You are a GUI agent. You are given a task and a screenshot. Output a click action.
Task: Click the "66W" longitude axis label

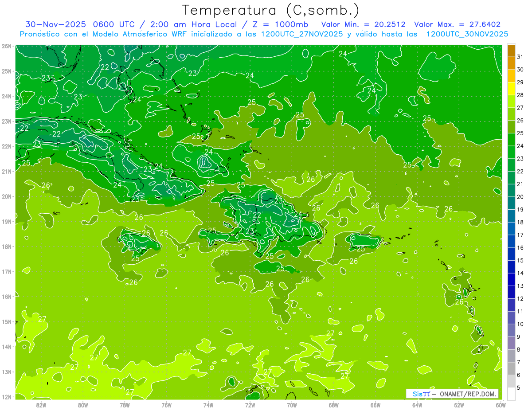tap(376, 405)
